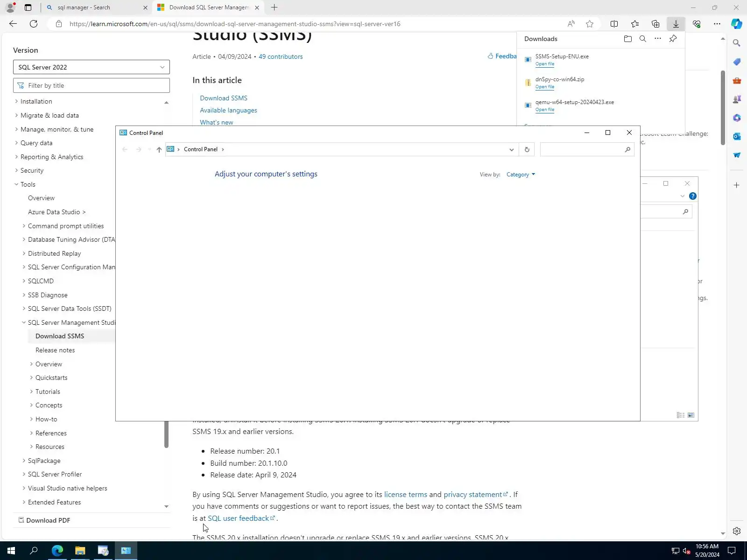The image size is (747, 560).
Task: Switch to sql manager - Search tab
Action: coord(96,7)
